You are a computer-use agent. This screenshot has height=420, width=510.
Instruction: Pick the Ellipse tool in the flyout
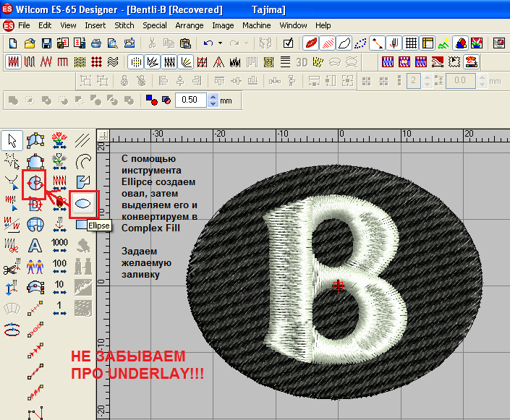[x=83, y=204]
